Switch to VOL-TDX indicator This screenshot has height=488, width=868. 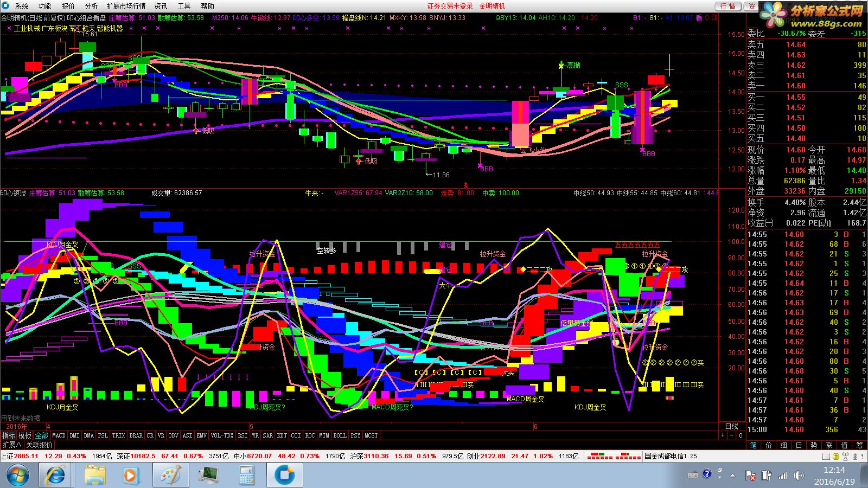(x=222, y=435)
